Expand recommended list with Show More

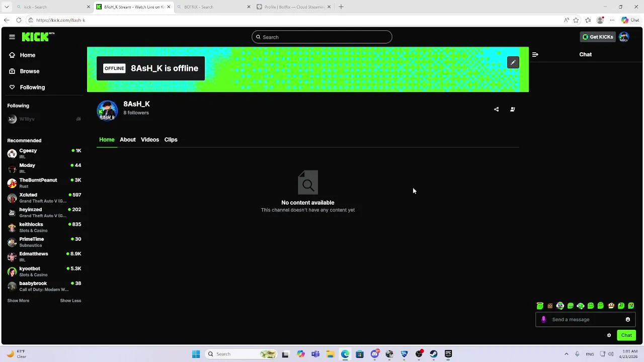[x=18, y=301]
